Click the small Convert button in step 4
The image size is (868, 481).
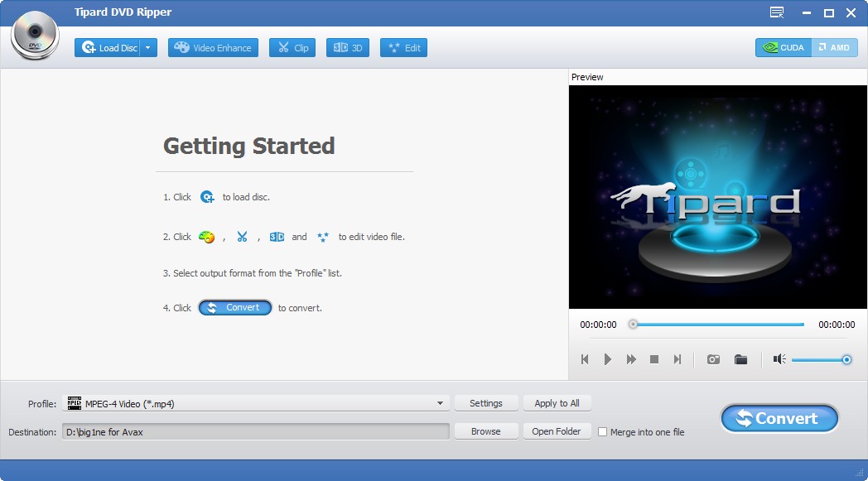(x=235, y=308)
